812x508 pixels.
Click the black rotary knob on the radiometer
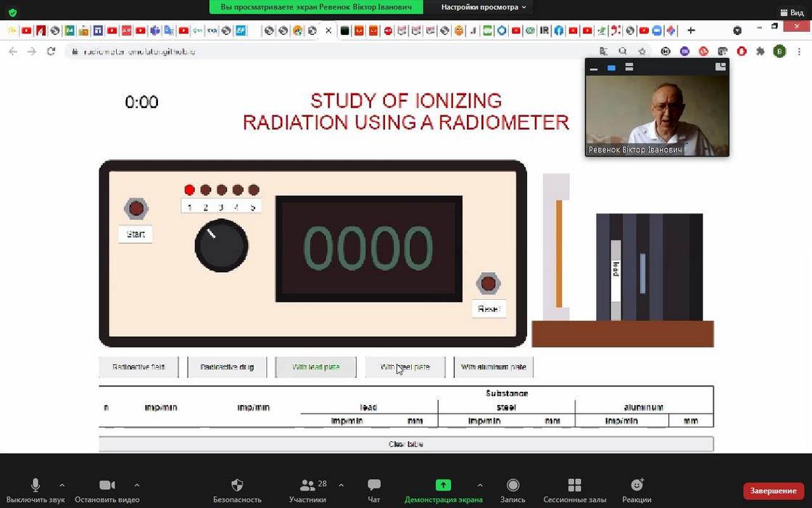[x=221, y=245]
